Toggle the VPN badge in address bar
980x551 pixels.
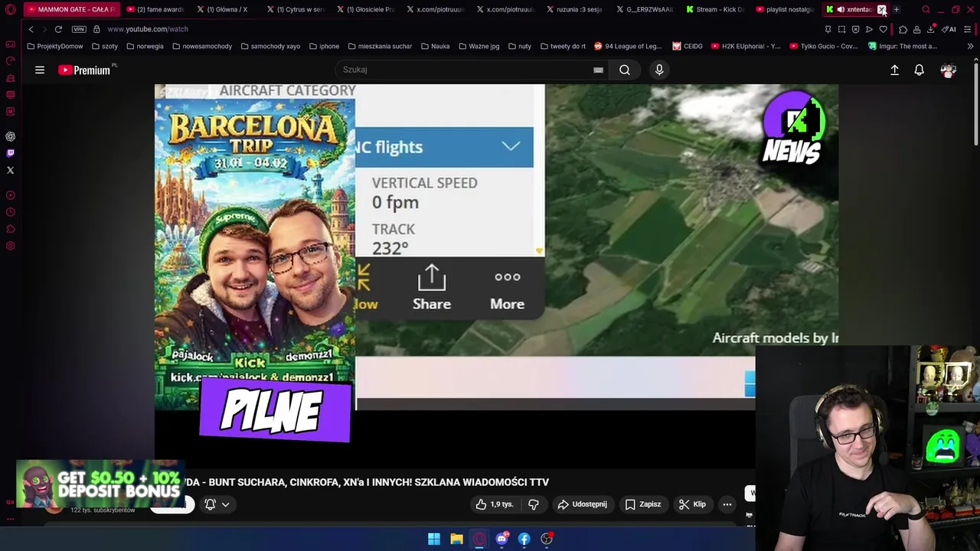click(x=79, y=29)
